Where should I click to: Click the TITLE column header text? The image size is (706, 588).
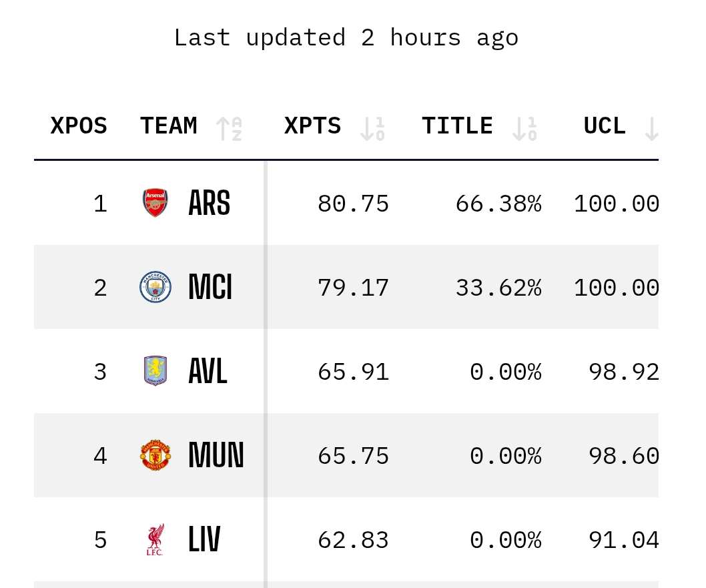coord(458,125)
